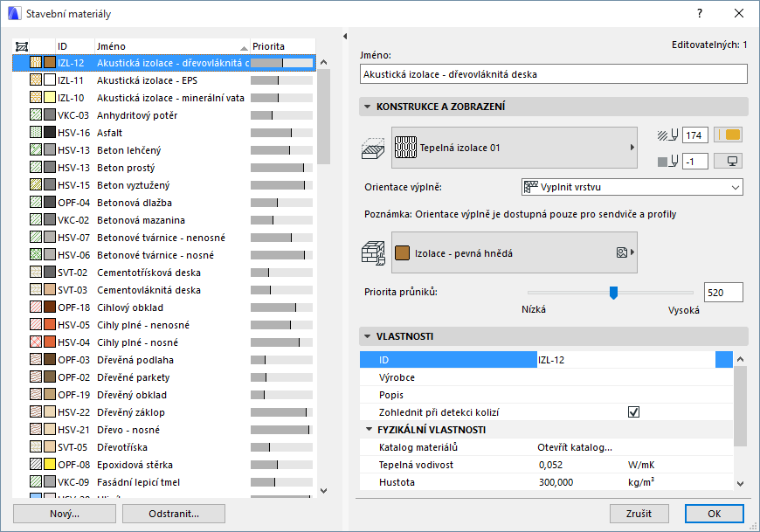The width and height of the screenshot is (760, 532).
Task: Sort the list by Jméno column header
Action: [172, 46]
